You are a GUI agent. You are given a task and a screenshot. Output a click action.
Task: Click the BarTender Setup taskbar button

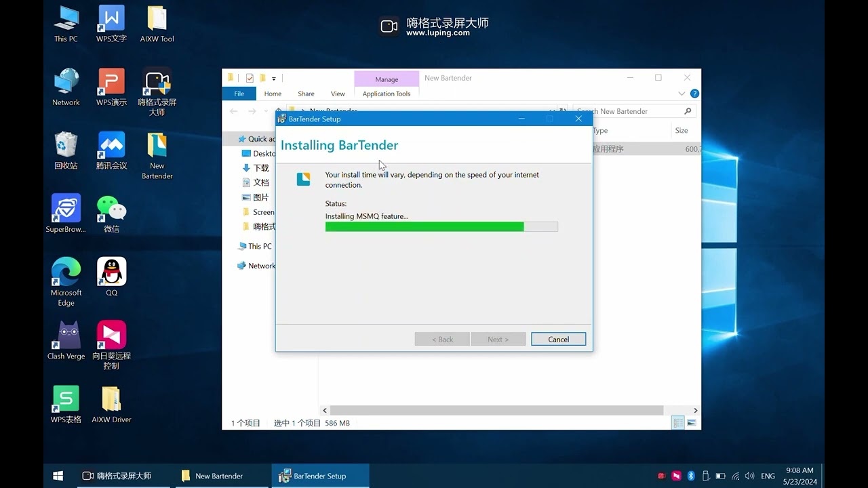(321, 476)
